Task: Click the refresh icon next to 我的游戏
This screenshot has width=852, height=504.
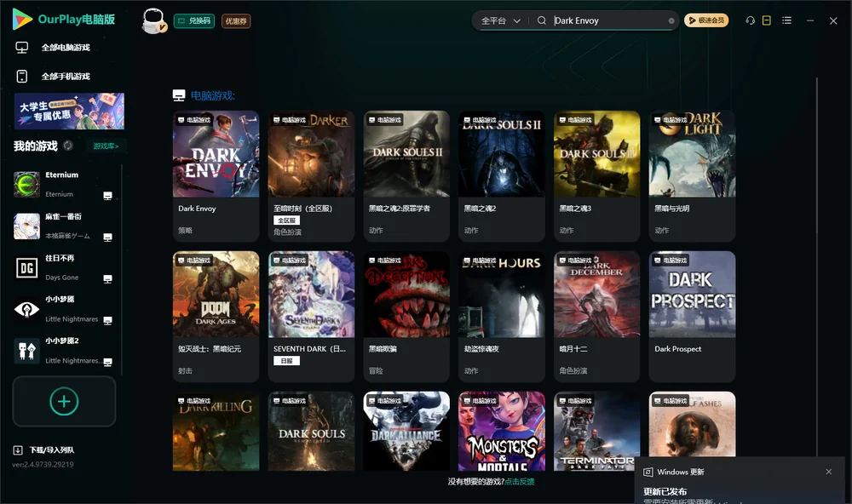Action: click(x=68, y=146)
